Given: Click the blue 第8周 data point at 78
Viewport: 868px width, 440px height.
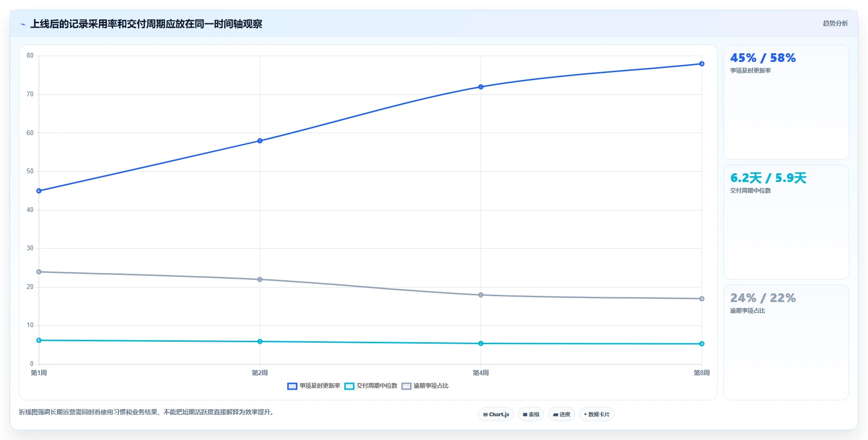Looking at the screenshot, I should click(702, 64).
